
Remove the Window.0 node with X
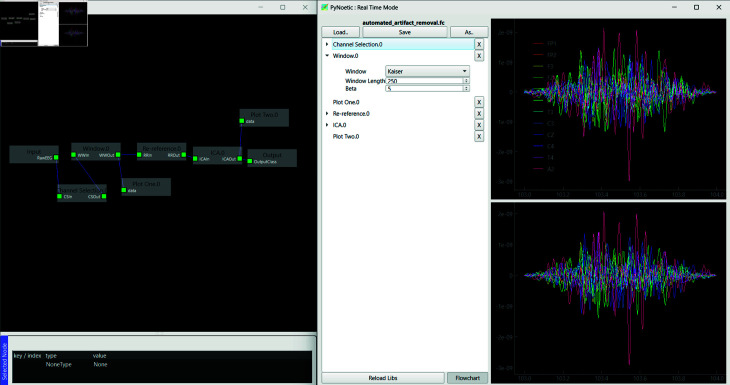pyautogui.click(x=479, y=56)
